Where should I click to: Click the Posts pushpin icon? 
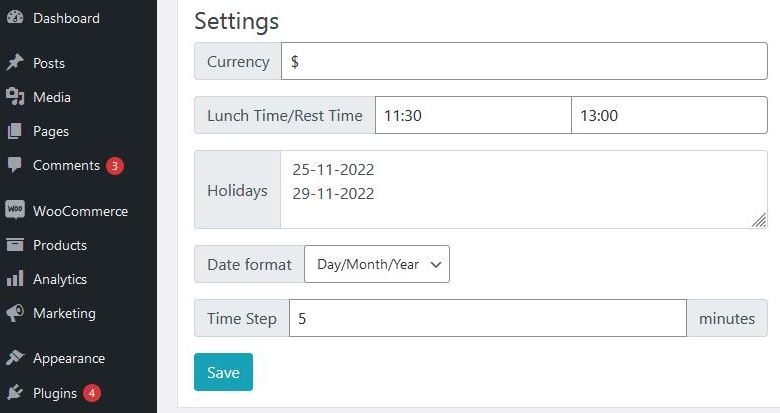click(x=15, y=63)
